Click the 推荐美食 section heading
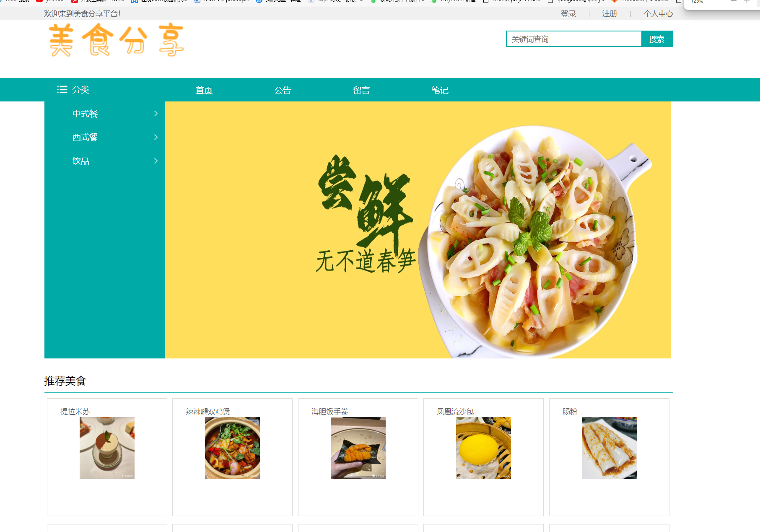The width and height of the screenshot is (760, 532). [x=65, y=381]
